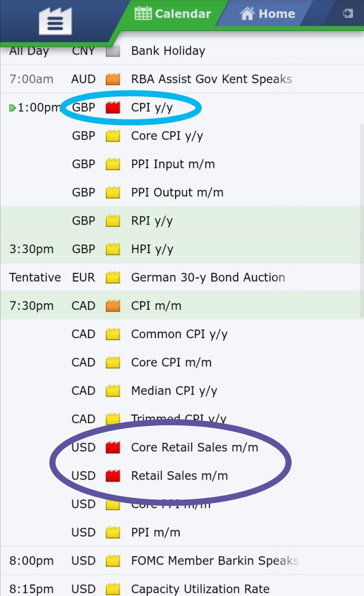Open the German 30-y Bond Auction event
The width and height of the screenshot is (364, 596).
tap(207, 278)
